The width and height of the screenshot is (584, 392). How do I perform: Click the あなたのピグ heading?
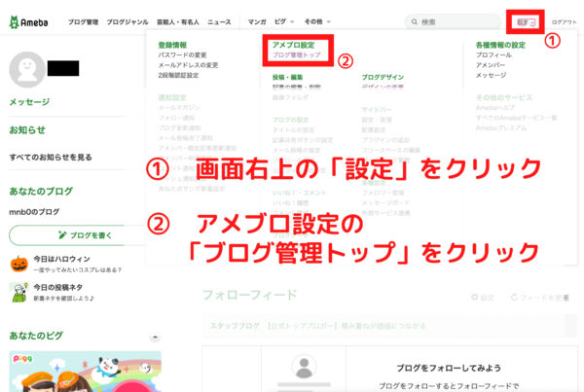36,336
